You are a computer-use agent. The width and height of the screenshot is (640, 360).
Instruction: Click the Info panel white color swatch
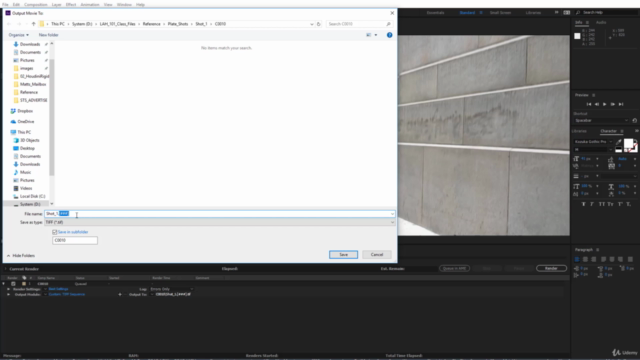[577, 36]
